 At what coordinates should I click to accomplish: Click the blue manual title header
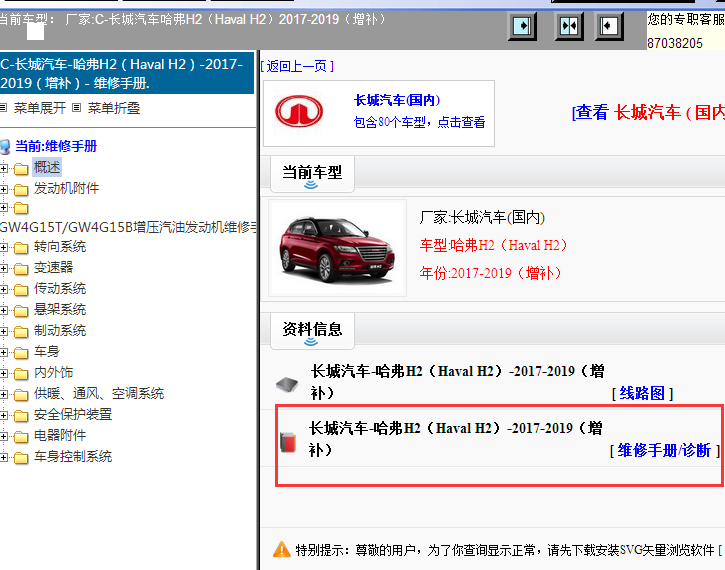[x=127, y=73]
